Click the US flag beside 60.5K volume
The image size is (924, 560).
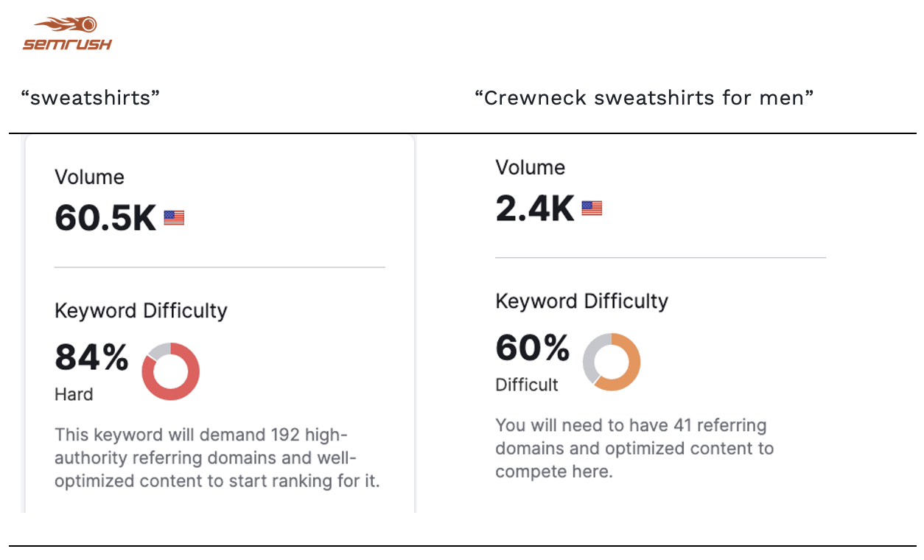point(174,218)
